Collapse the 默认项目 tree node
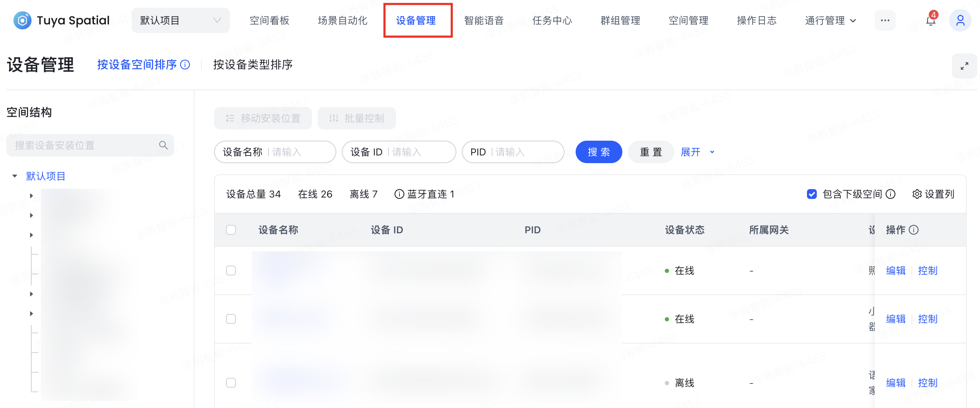This screenshot has height=408, width=980. point(15,176)
